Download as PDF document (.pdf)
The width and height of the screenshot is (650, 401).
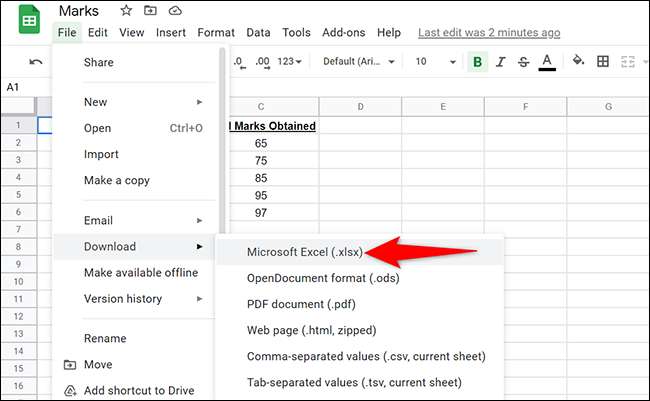360,304
